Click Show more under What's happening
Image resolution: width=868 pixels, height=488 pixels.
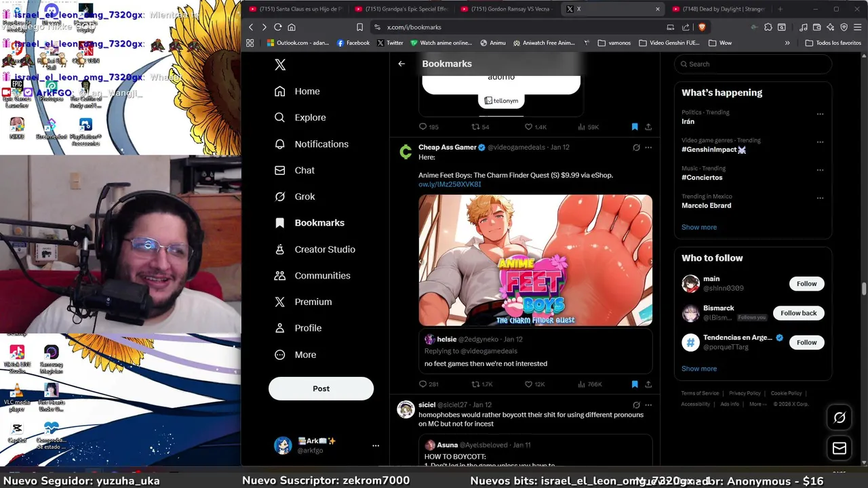(x=698, y=227)
